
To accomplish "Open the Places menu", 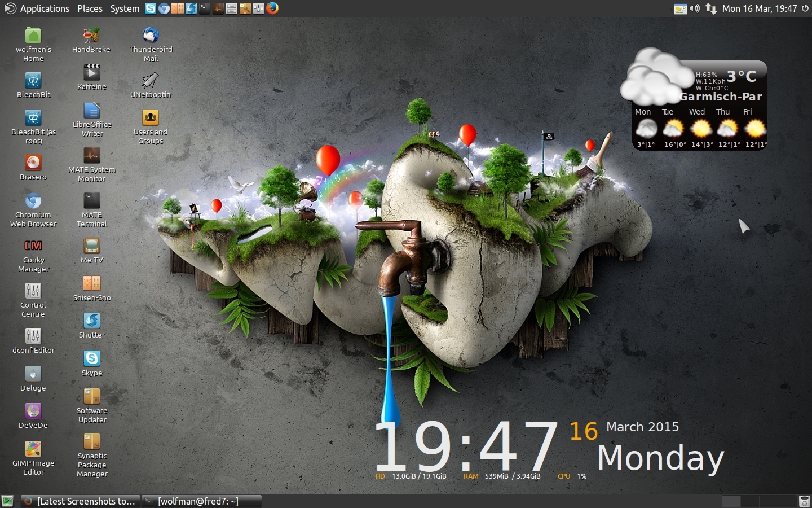I will pyautogui.click(x=90, y=8).
